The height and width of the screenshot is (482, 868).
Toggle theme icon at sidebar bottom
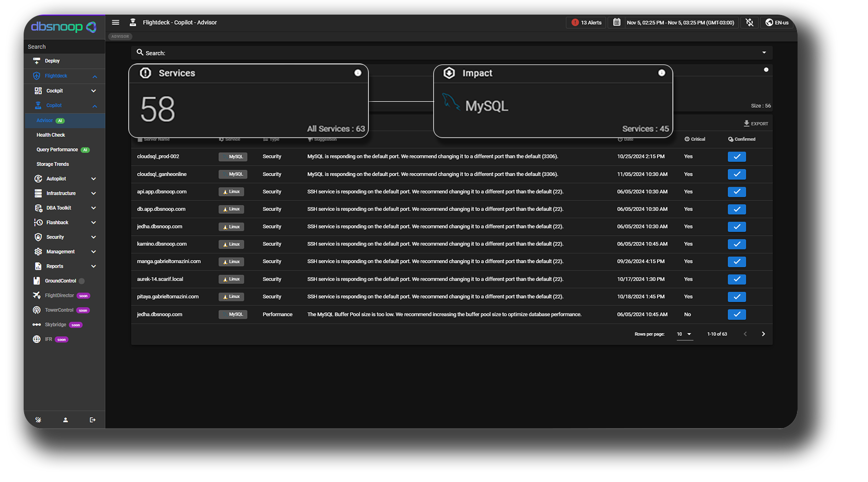coord(38,420)
